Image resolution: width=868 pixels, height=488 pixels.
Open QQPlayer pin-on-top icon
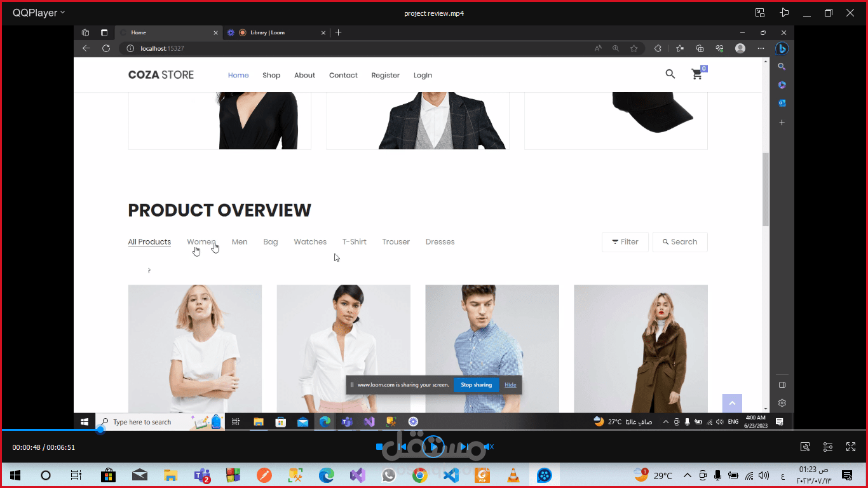pos(784,13)
